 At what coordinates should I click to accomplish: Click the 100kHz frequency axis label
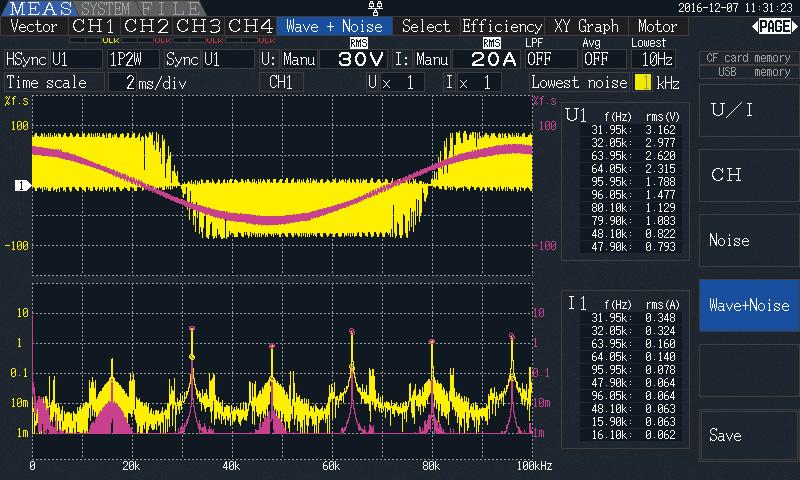[x=534, y=466]
